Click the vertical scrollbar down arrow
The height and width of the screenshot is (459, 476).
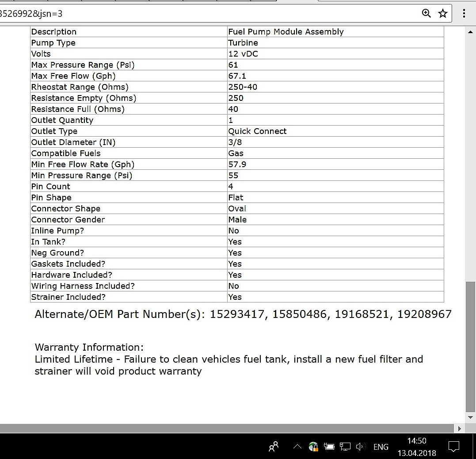pyautogui.click(x=470, y=417)
